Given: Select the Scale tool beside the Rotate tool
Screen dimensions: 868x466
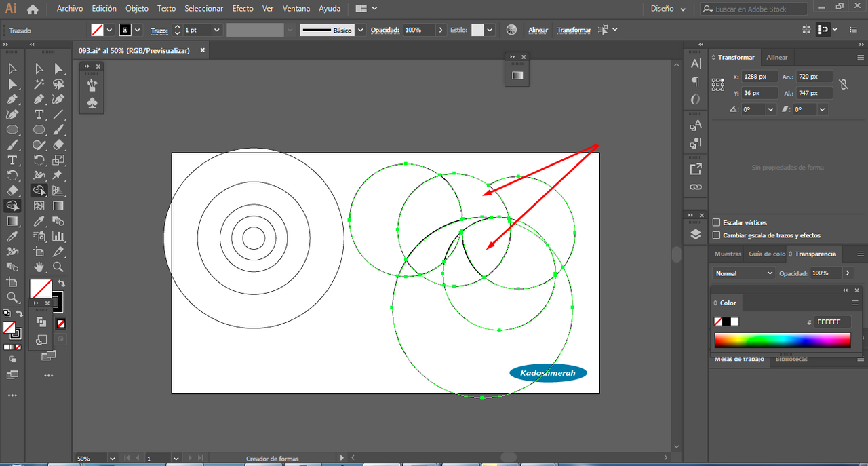Looking at the screenshot, I should [58, 160].
